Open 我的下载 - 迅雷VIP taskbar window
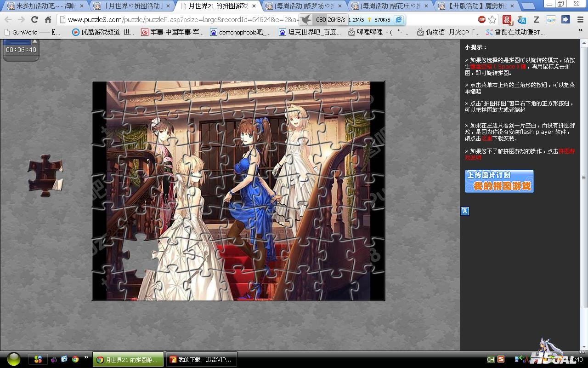Screen dimensions: 588x368 coord(201,359)
